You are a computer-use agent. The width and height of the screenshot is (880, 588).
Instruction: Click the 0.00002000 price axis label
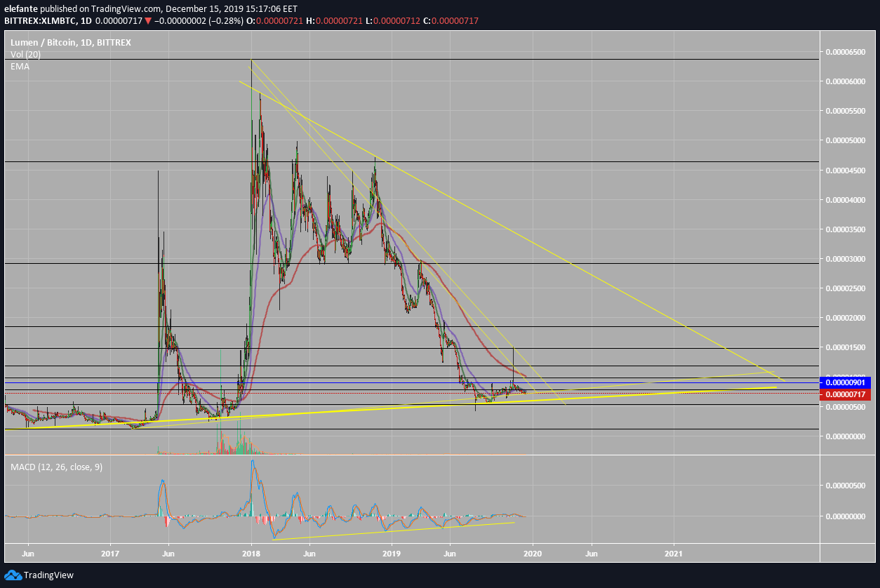click(x=845, y=317)
